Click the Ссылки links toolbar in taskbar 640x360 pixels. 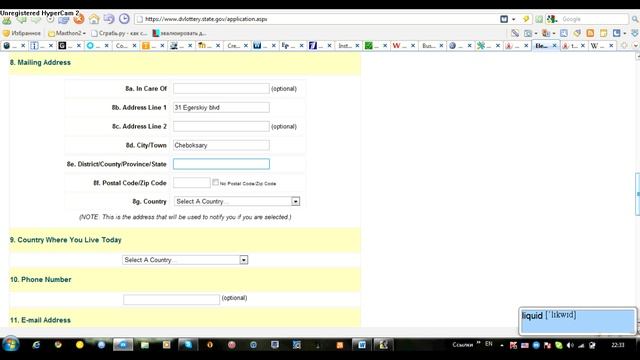point(462,345)
